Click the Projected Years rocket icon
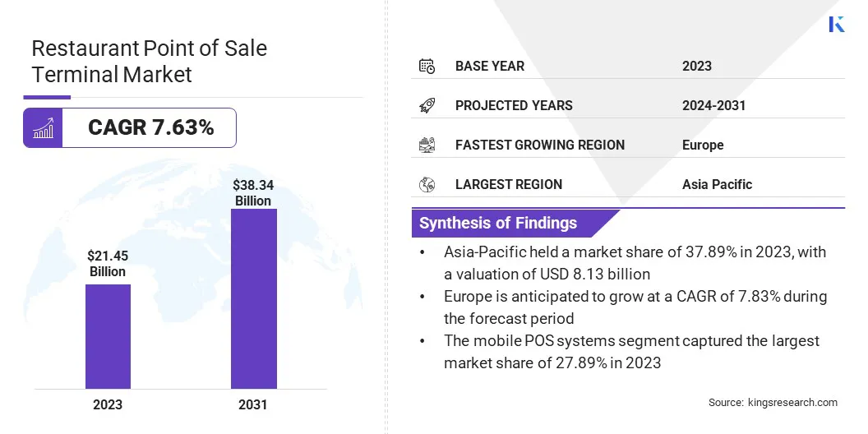The height and width of the screenshot is (434, 868). [x=427, y=105]
